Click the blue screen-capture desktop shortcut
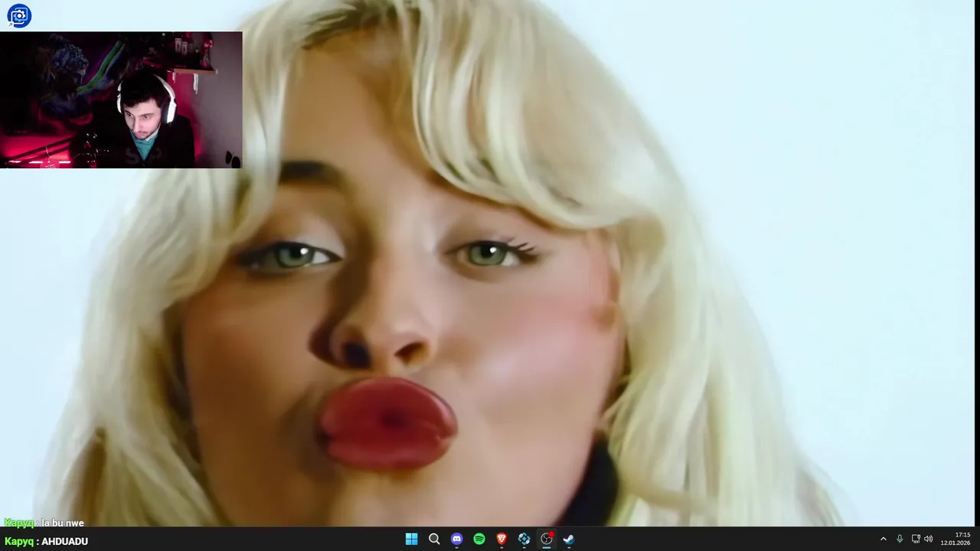This screenshot has height=551, width=980. tap(19, 15)
